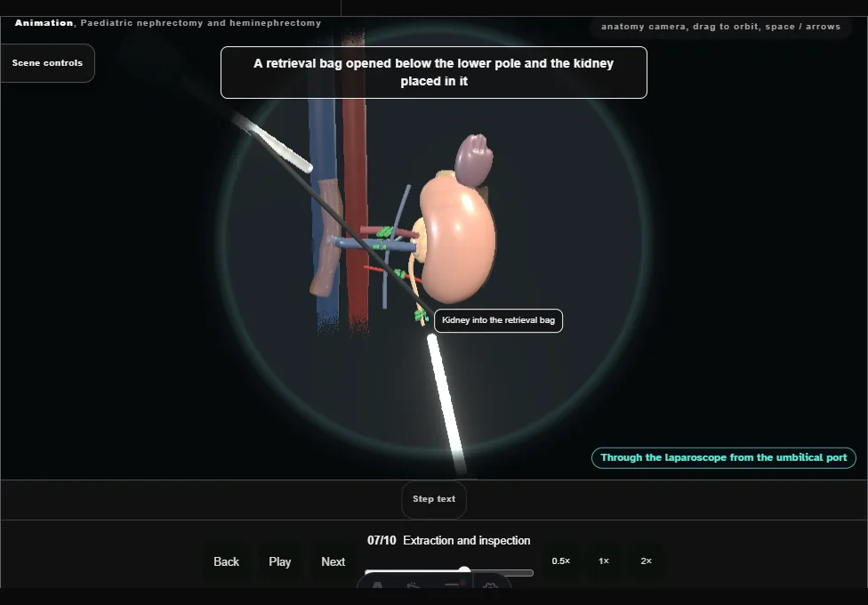The height and width of the screenshot is (605, 868).
Task: Set playback speed to 2×
Action: [646, 561]
